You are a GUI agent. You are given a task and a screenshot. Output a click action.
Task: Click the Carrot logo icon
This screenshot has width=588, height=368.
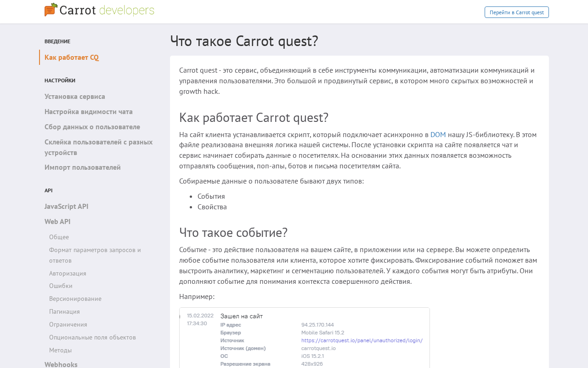click(51, 10)
